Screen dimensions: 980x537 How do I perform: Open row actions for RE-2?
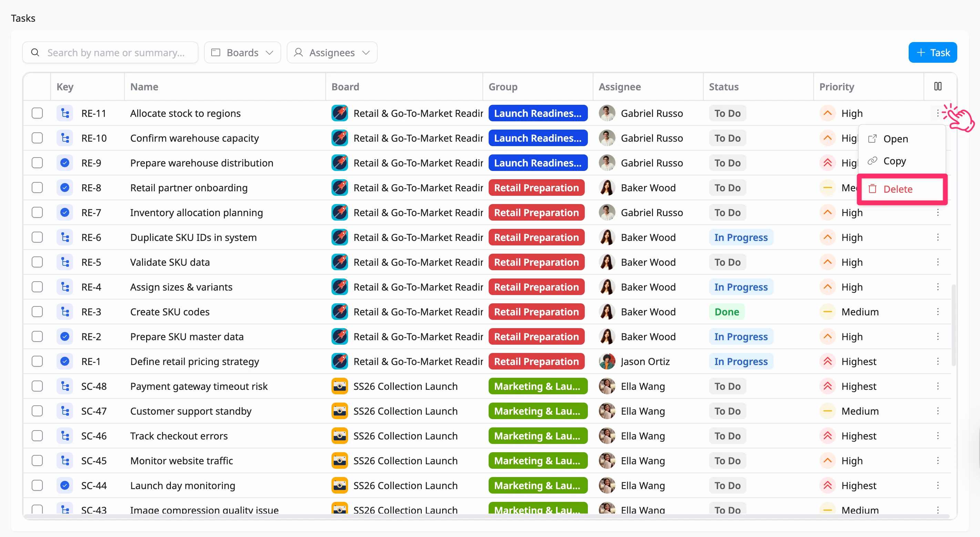click(938, 337)
